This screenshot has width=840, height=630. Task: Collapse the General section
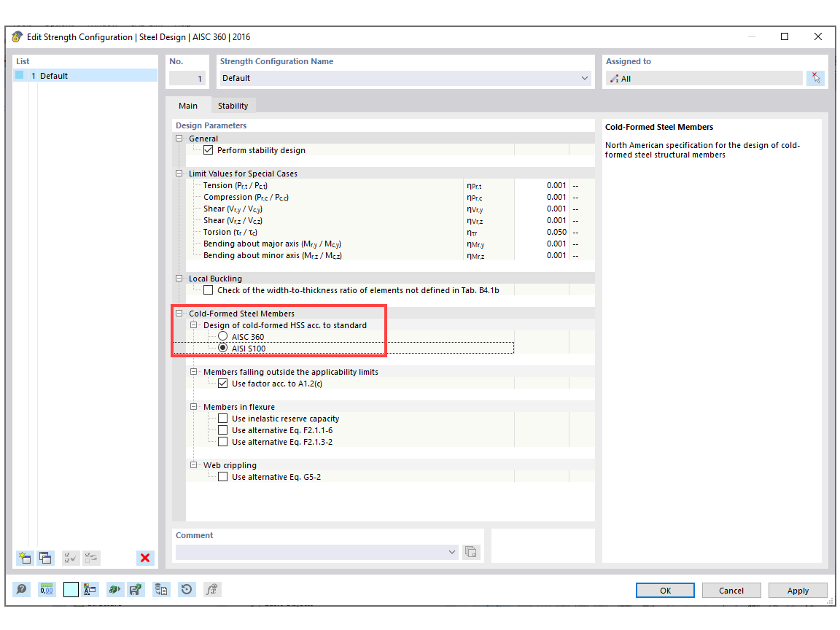179,139
